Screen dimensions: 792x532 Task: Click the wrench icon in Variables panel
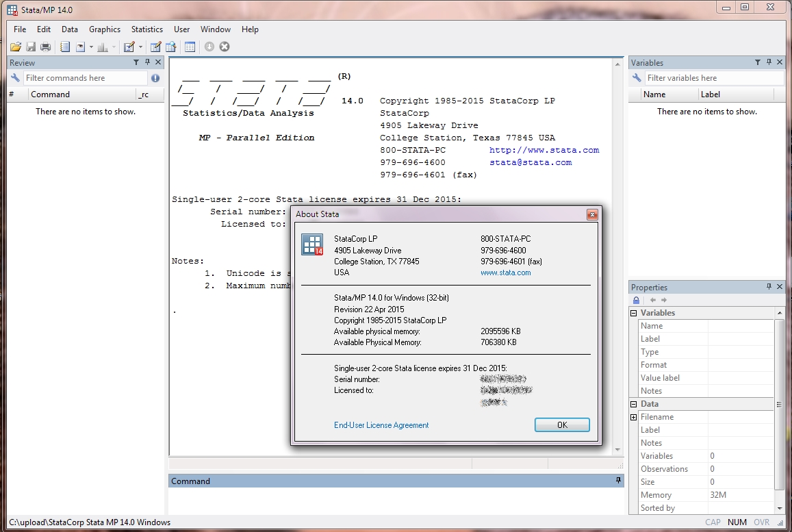637,78
